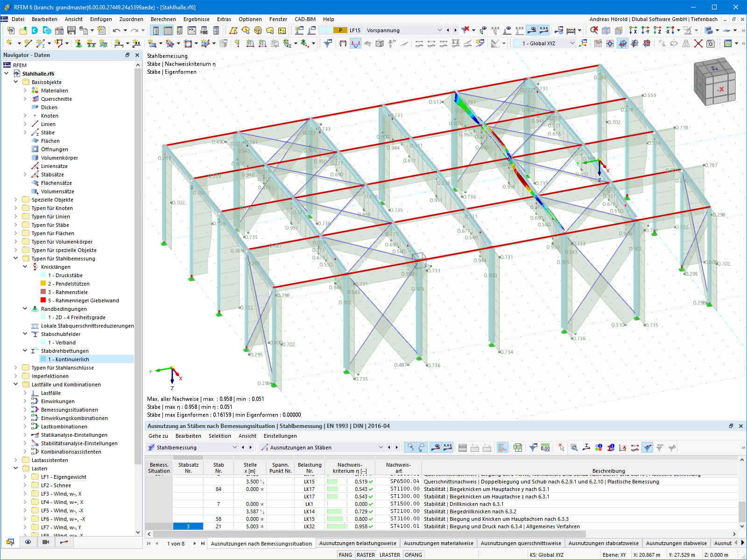This screenshot has height=560, width=747.
Task: Click the camera icon in Navigator footer
Action: (46, 542)
